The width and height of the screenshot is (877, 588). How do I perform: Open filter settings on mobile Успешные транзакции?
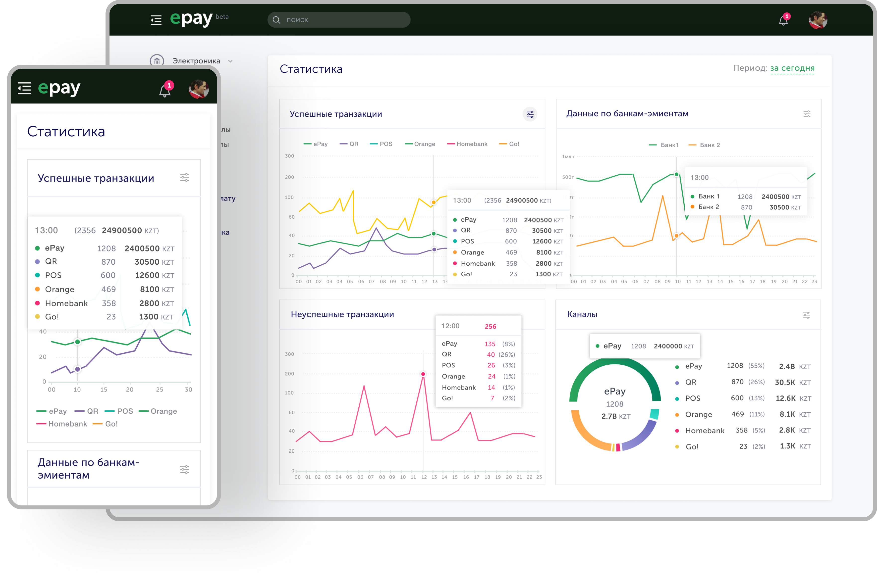point(185,177)
